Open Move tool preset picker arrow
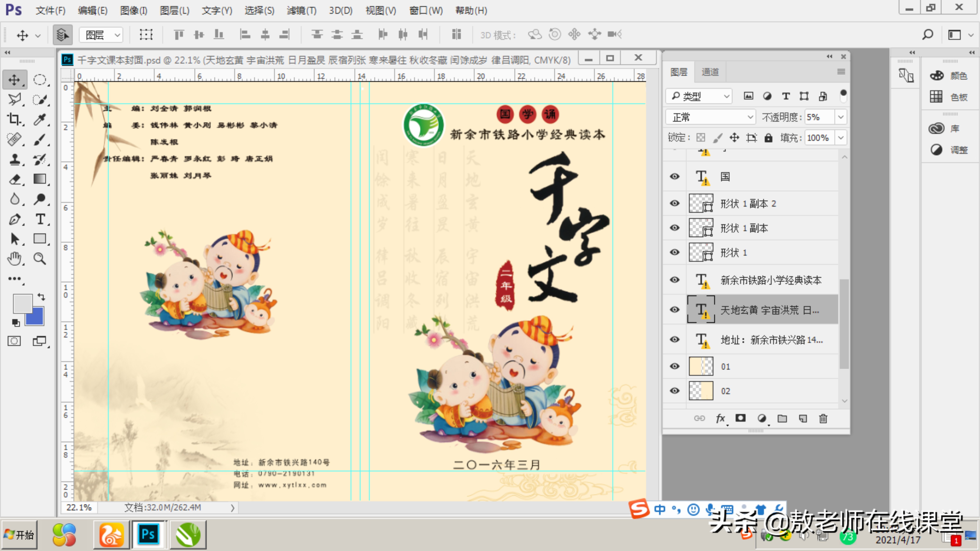 [38, 36]
